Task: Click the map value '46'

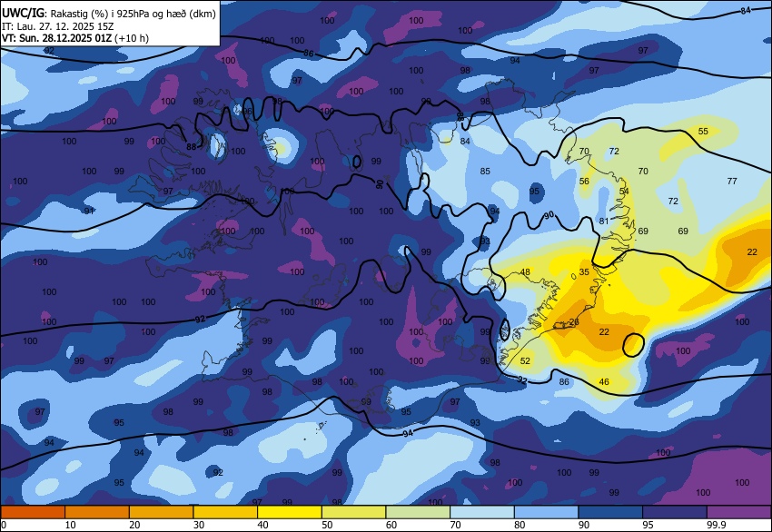Action: pyautogui.click(x=604, y=381)
